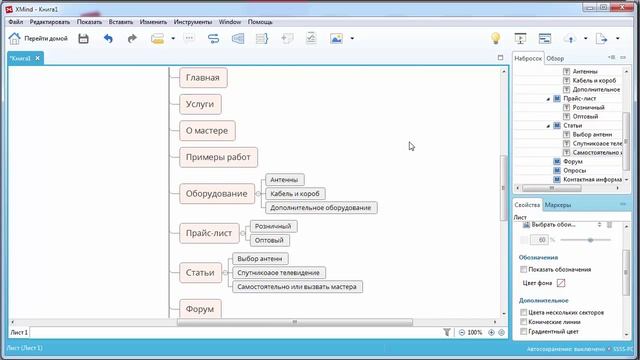
Task: Click the share upload icon
Action: coord(570,39)
